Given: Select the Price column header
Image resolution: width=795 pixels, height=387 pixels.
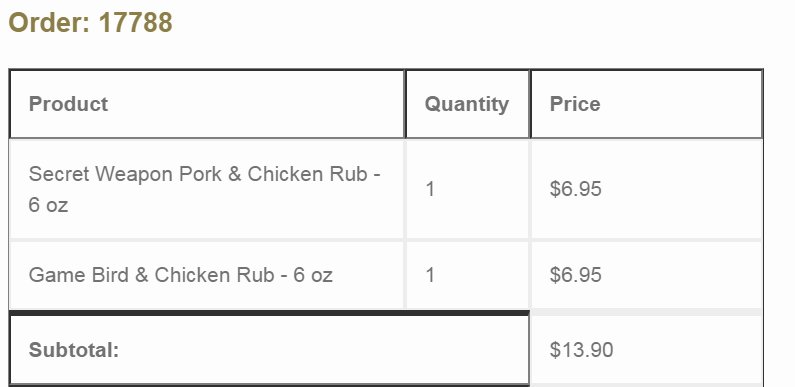Looking at the screenshot, I should click(575, 104).
